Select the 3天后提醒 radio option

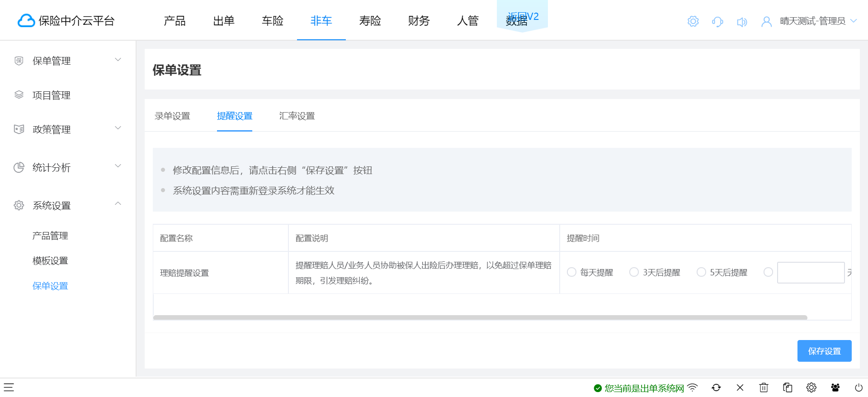[634, 272]
